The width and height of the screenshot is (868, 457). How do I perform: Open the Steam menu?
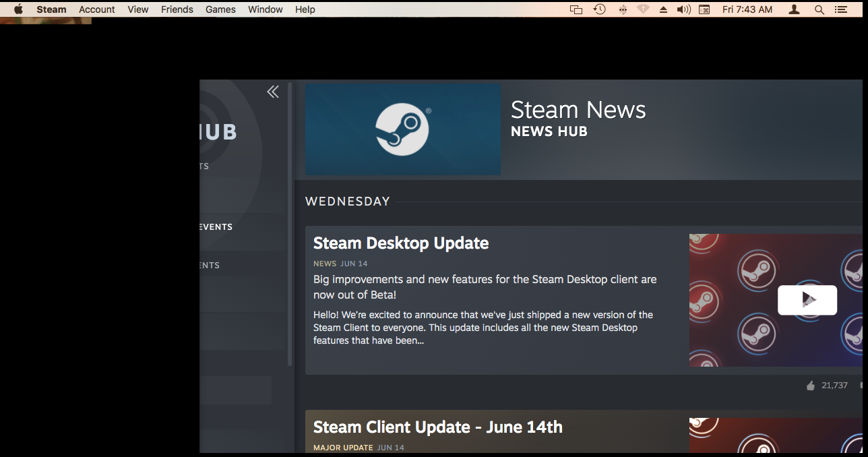[51, 9]
